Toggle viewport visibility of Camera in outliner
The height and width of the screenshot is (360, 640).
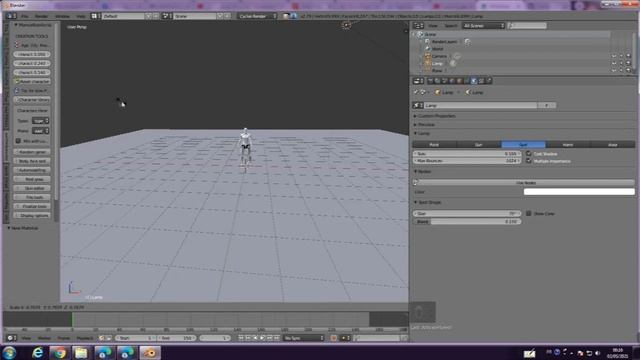614,56
